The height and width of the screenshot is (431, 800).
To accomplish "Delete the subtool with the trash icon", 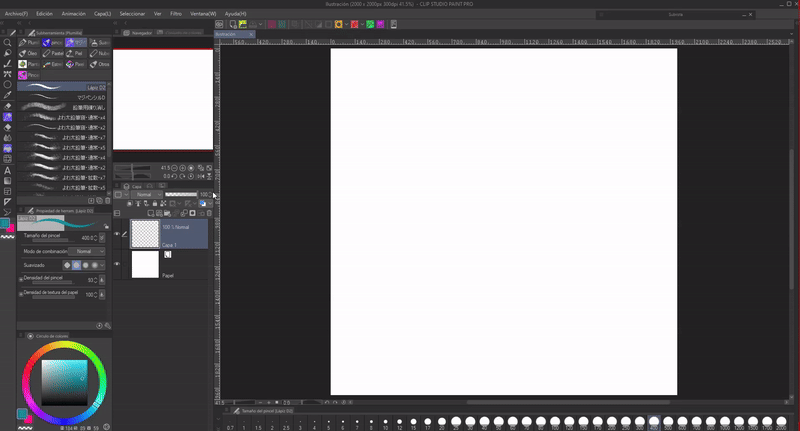I will pos(107,200).
